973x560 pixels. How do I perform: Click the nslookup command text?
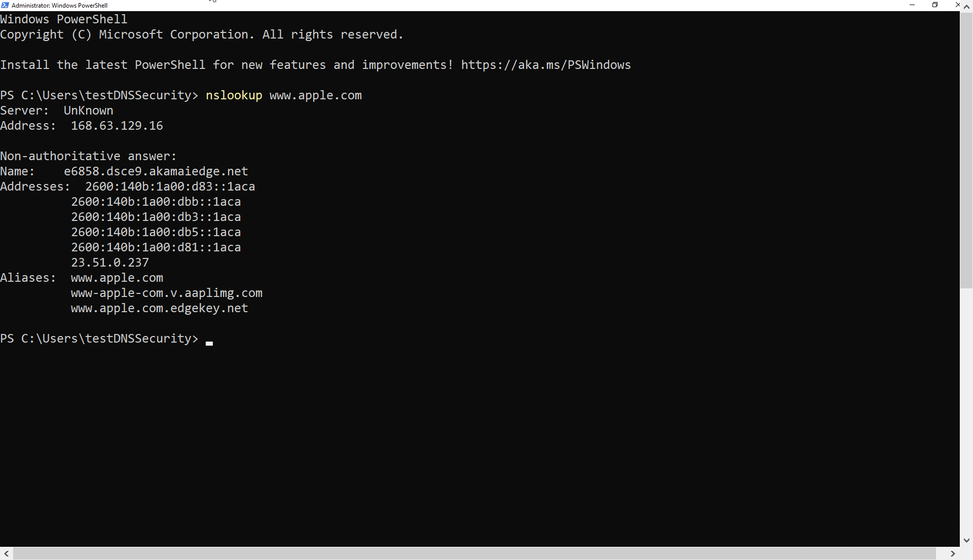coord(234,95)
